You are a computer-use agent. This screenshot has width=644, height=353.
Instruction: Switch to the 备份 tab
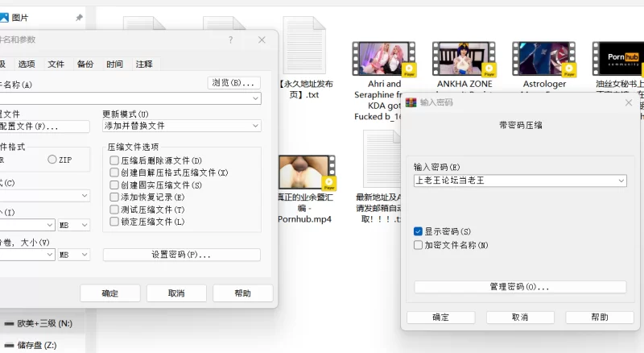click(85, 64)
